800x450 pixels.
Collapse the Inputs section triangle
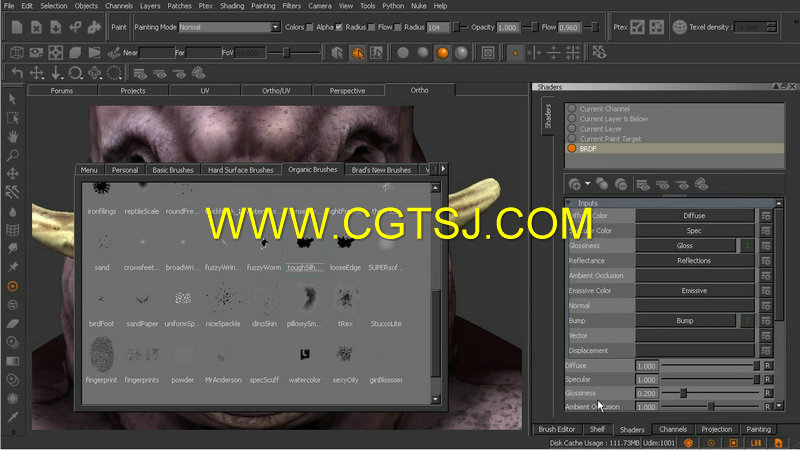[x=569, y=203]
